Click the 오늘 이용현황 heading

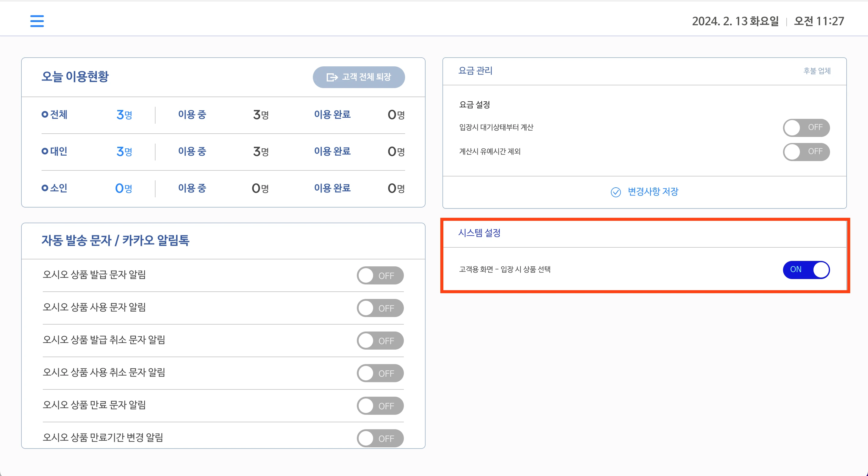[75, 77]
